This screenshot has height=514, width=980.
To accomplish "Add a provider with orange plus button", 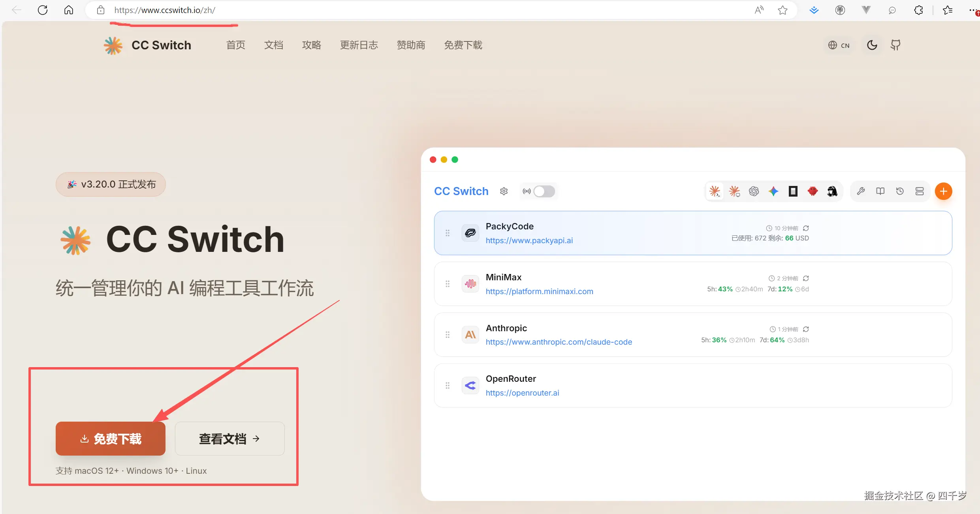I will tap(943, 191).
